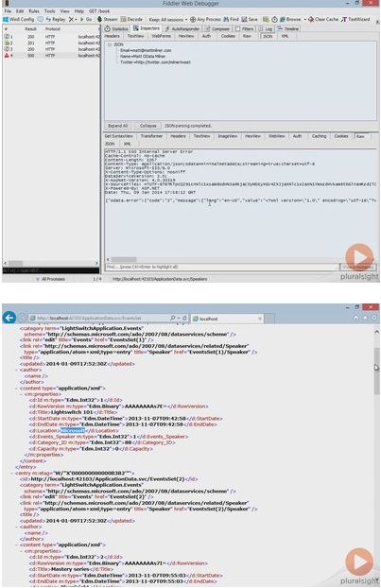The height and width of the screenshot is (588, 381).
Task: Click the highlighted Location value in the XML
Action: pyautogui.click(x=73, y=430)
